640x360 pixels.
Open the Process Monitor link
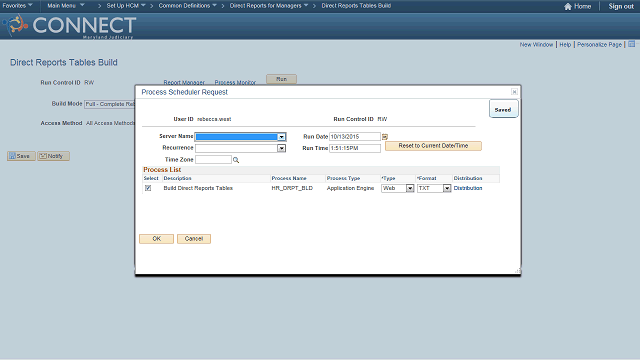[235, 82]
